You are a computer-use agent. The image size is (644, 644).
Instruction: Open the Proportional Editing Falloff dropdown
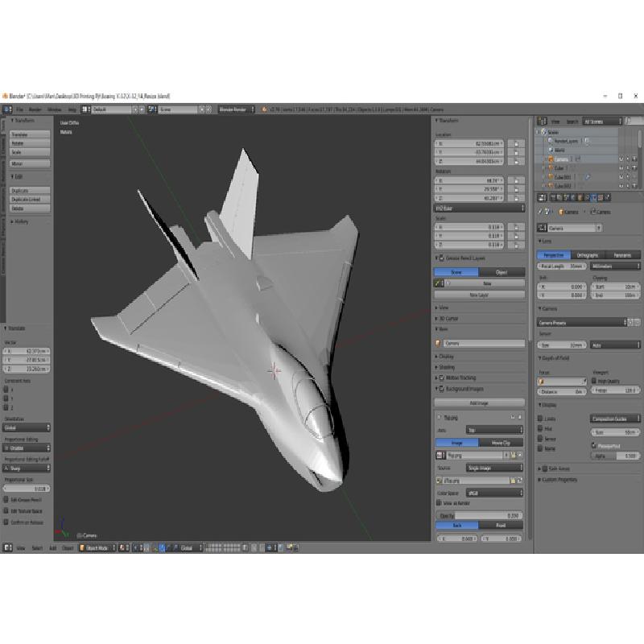tap(27, 468)
